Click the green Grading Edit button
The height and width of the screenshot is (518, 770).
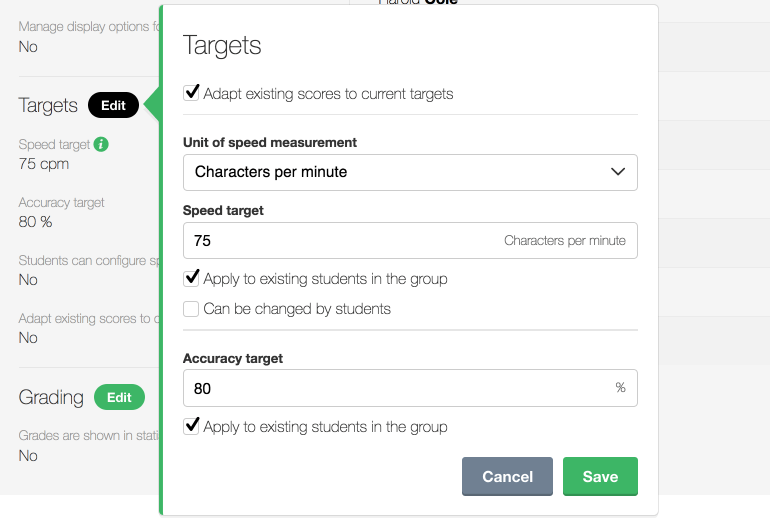[119, 397]
